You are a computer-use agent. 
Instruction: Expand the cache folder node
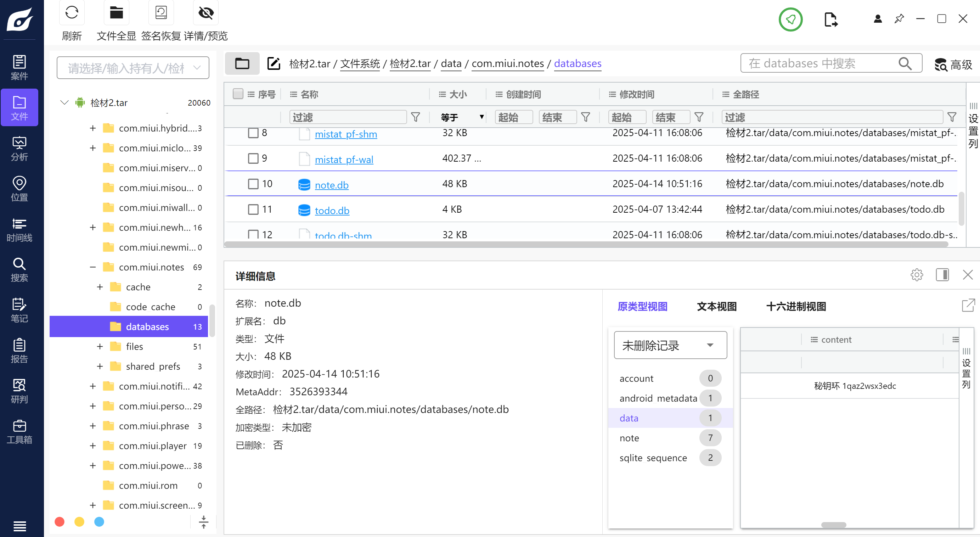[x=100, y=287]
